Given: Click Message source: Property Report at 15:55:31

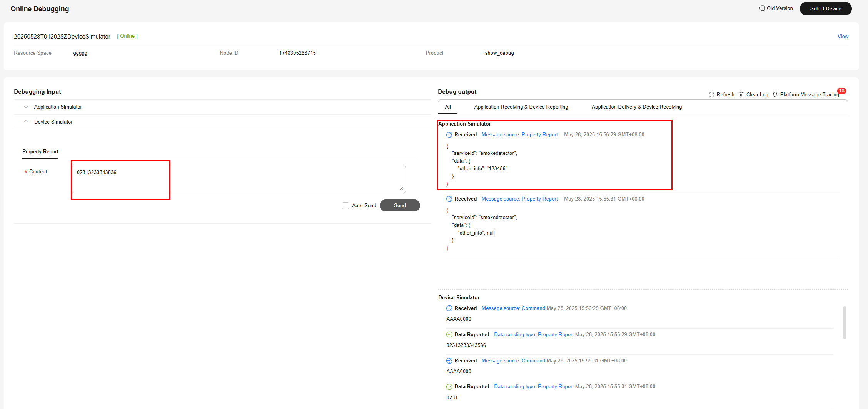Looking at the screenshot, I should 519,199.
